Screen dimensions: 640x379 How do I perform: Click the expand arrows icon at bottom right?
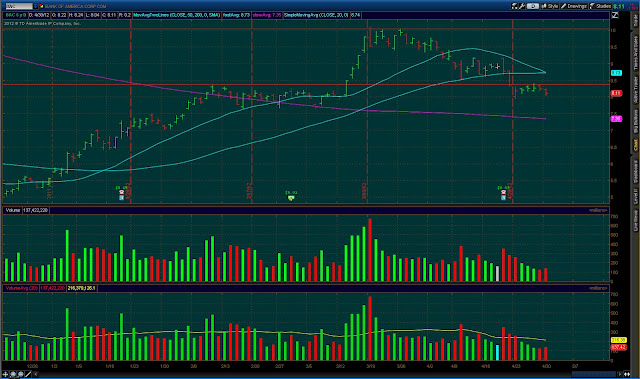[627, 374]
